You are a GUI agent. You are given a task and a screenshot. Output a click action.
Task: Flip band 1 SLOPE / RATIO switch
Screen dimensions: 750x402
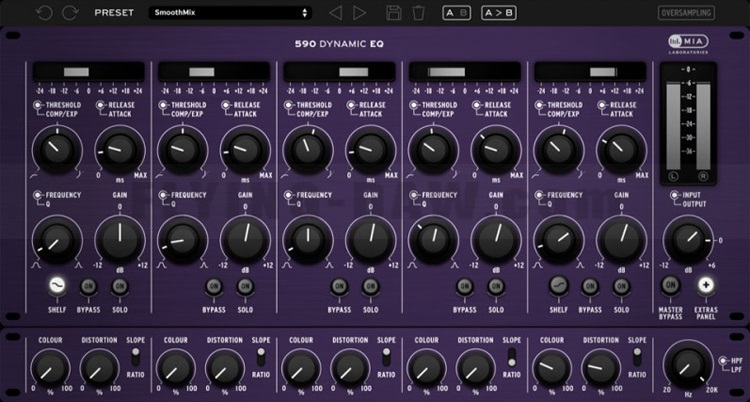tap(135, 357)
